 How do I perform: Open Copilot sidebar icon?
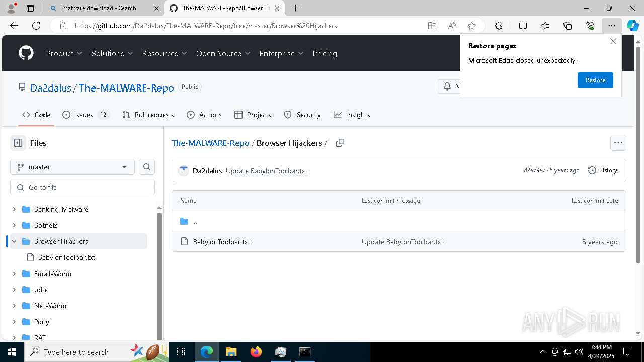click(632, 26)
